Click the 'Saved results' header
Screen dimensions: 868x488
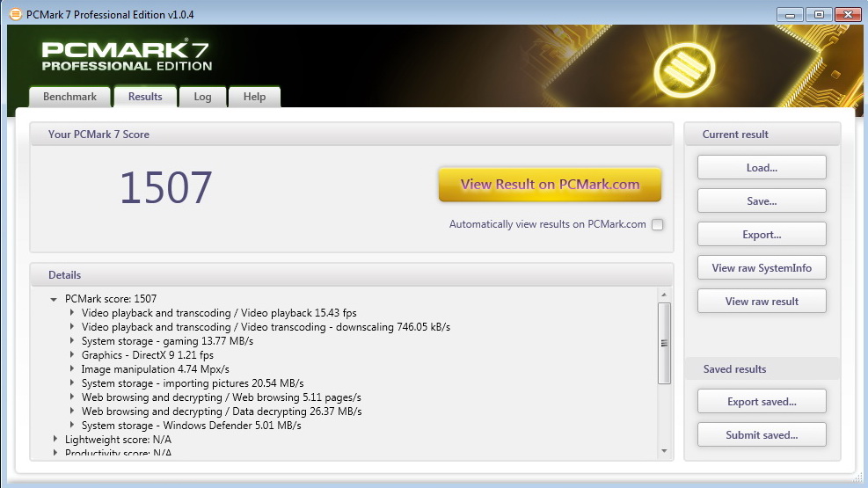point(734,369)
